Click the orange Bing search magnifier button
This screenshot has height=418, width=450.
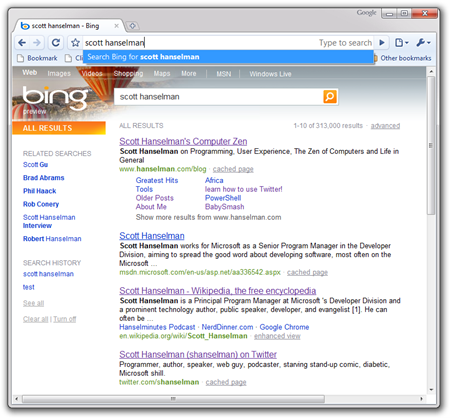(330, 97)
